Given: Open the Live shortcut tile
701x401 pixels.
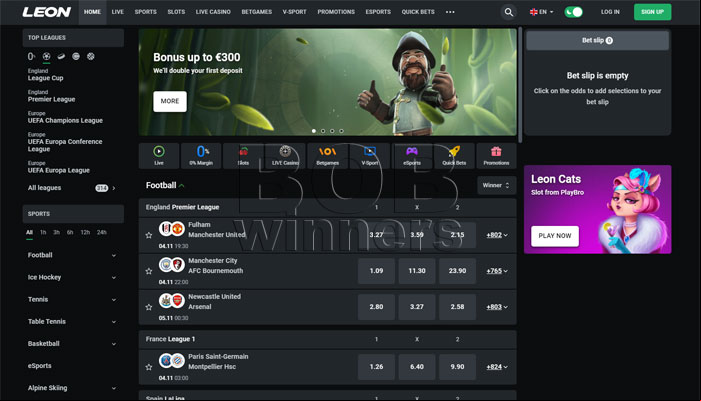Looking at the screenshot, I should (x=159, y=156).
